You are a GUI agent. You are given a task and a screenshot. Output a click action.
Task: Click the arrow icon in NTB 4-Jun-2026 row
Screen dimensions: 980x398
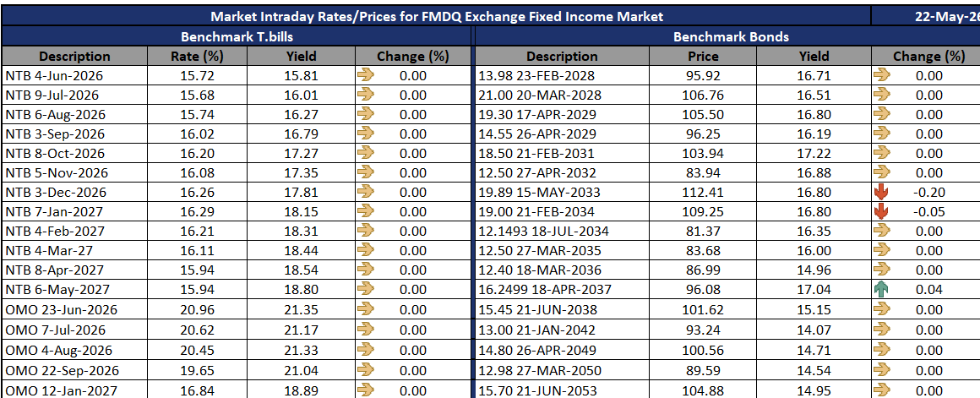pyautogui.click(x=366, y=75)
